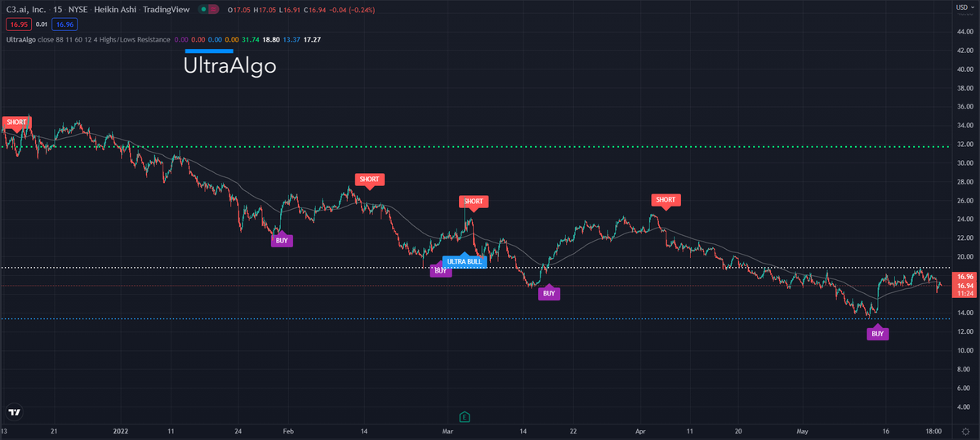The width and height of the screenshot is (980, 440).
Task: Click the blue 13.37 indicator value
Action: (x=290, y=39)
